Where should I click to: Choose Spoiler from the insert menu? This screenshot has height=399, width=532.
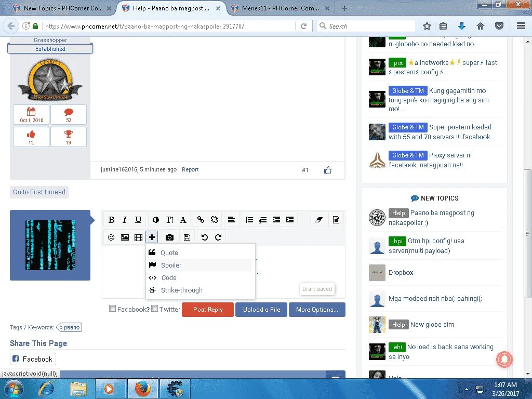point(200,265)
